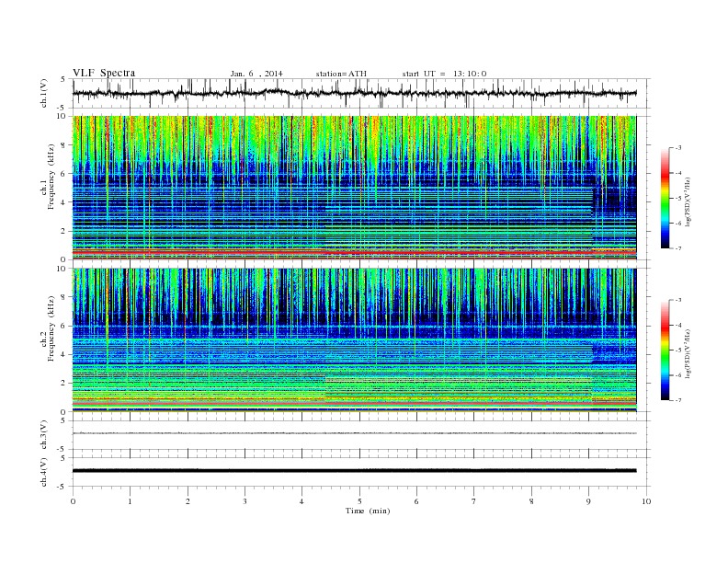Click the "4" tick on the time axis
Screen dimensions: 728x563
[x=301, y=501]
